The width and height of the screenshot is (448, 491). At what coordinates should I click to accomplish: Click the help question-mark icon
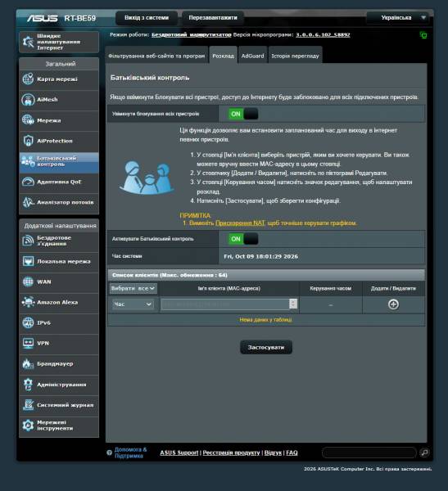pos(109,453)
